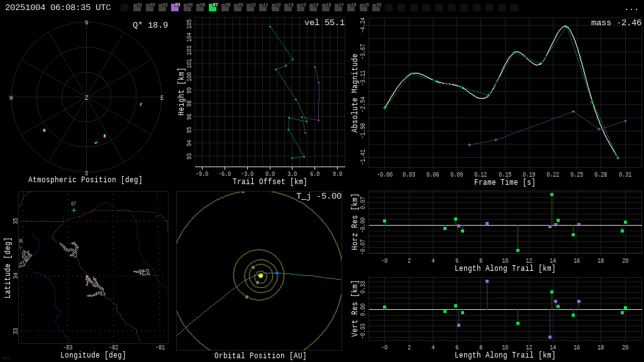
Task: Click the Z zenith center of the polar plot
Action: pos(87,98)
